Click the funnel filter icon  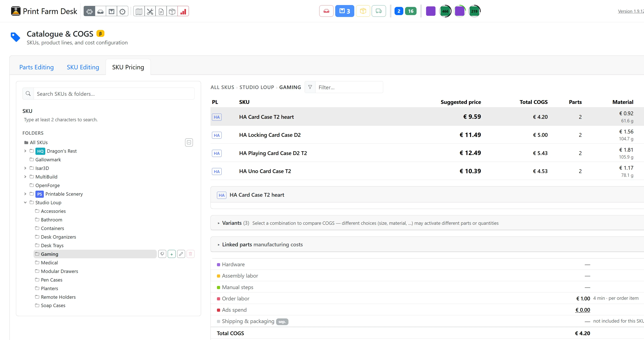[x=310, y=87]
